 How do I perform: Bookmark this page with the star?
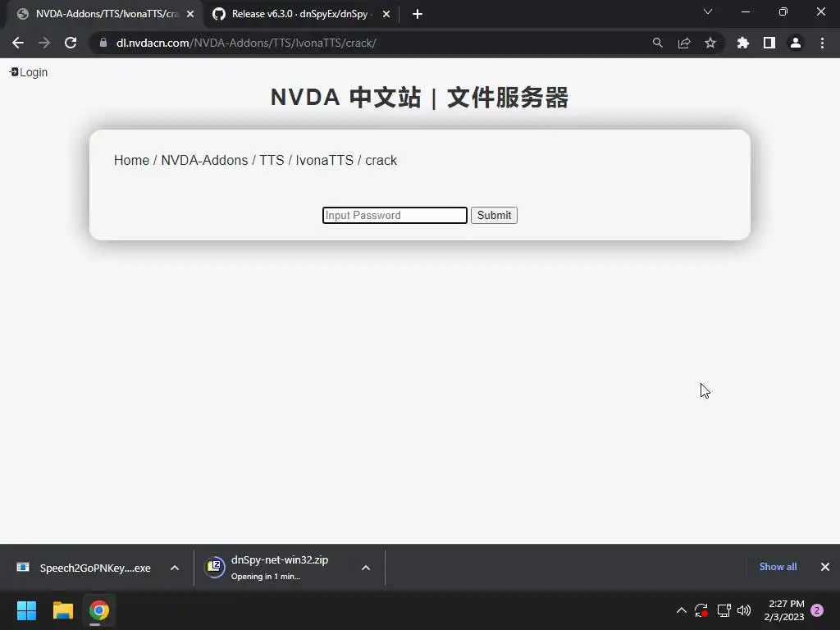[x=710, y=43]
